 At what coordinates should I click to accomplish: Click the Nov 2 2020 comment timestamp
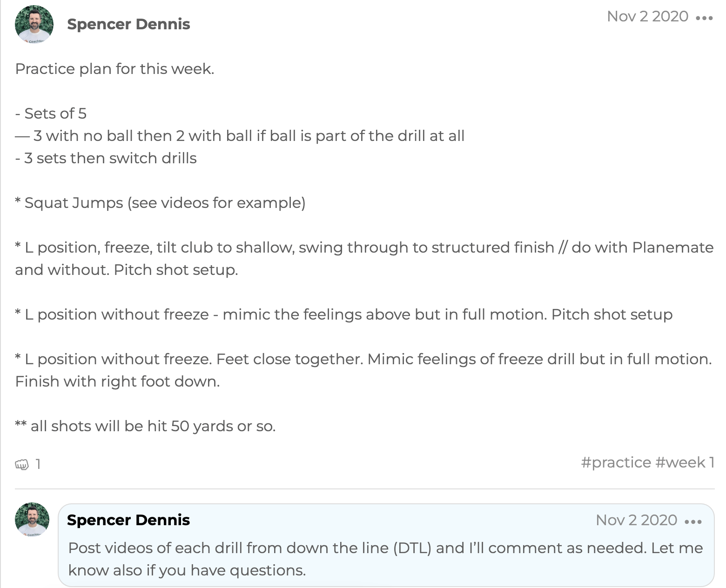pyautogui.click(x=637, y=520)
